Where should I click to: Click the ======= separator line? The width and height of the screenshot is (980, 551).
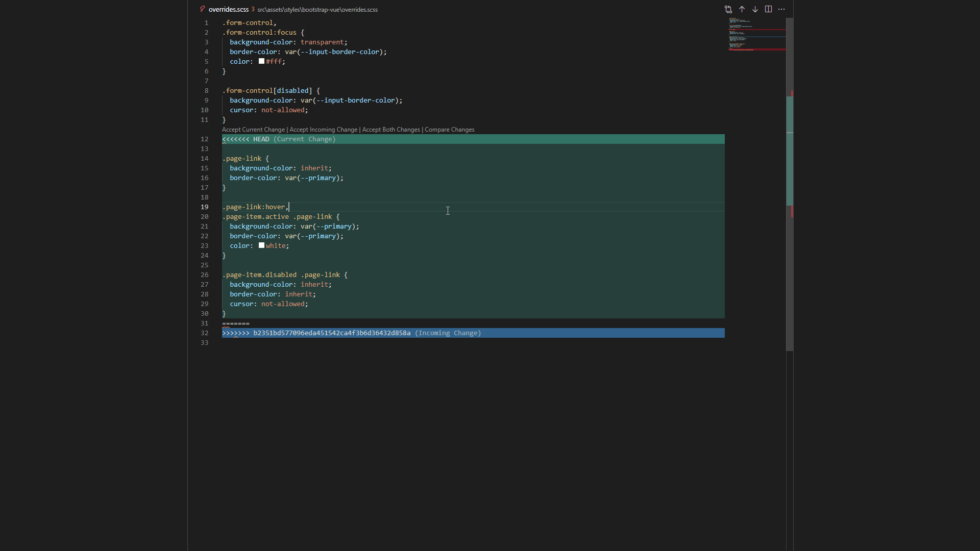point(236,323)
